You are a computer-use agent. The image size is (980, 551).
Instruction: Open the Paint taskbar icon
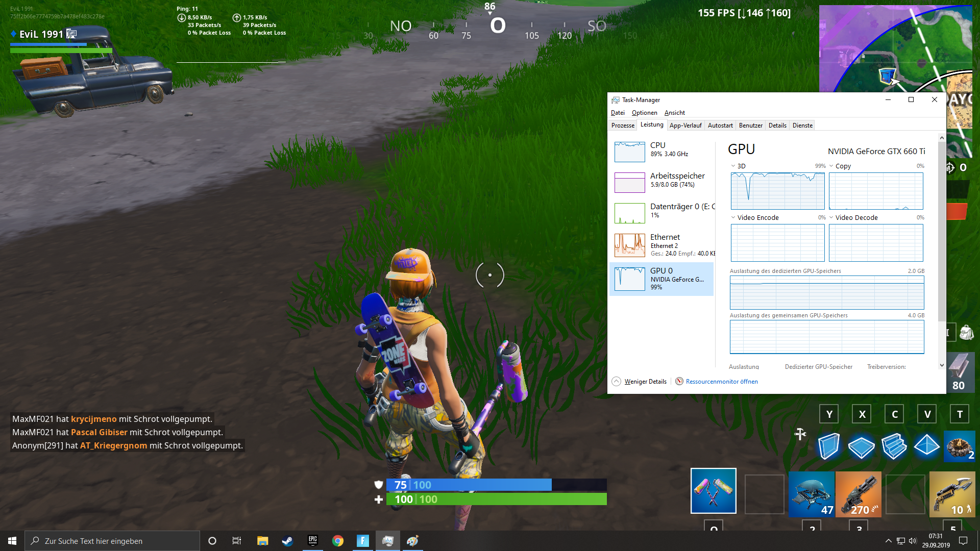(x=412, y=541)
